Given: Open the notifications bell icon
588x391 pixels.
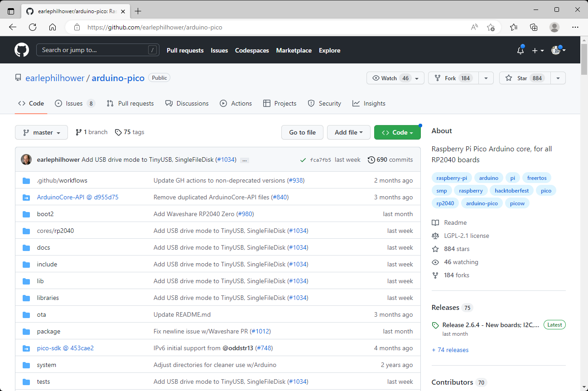Looking at the screenshot, I should coord(521,50).
